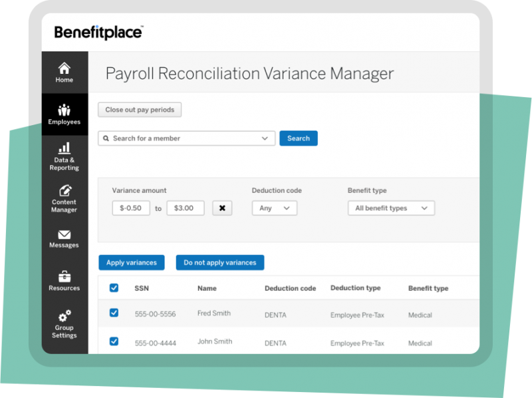The image size is (532, 398).
Task: Click the Benefit type column header
Action: pos(428,288)
